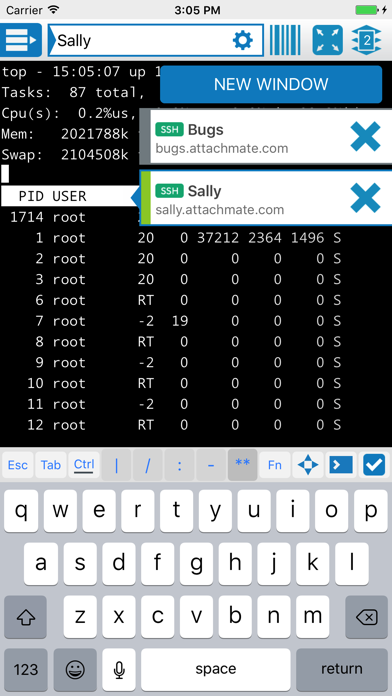This screenshot has height=696, width=392.
Task: Tap the q key on the keyboard
Action: click(21, 510)
